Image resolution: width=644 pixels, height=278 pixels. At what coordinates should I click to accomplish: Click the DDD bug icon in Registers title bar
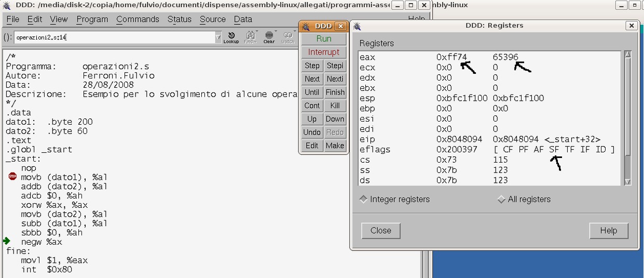click(357, 26)
